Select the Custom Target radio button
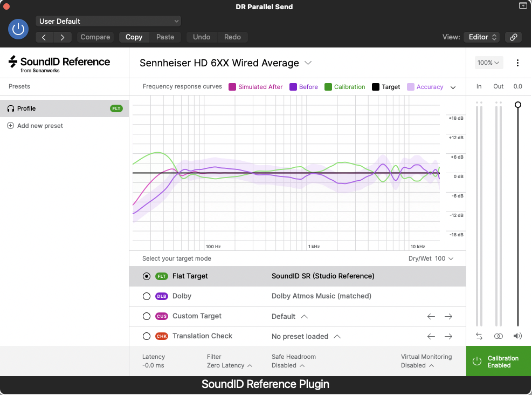Viewport: 532px width, 395px height. click(x=146, y=316)
